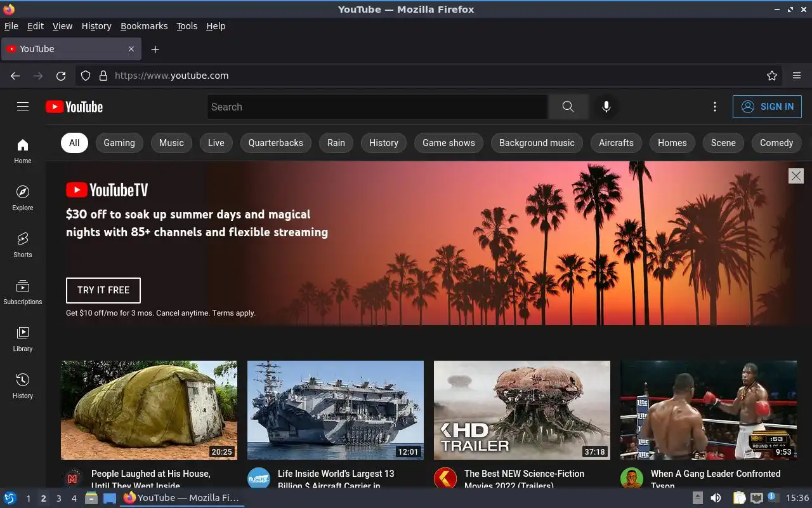Click the Fluctus channel avatar
The height and width of the screenshot is (508, 812).
(259, 479)
